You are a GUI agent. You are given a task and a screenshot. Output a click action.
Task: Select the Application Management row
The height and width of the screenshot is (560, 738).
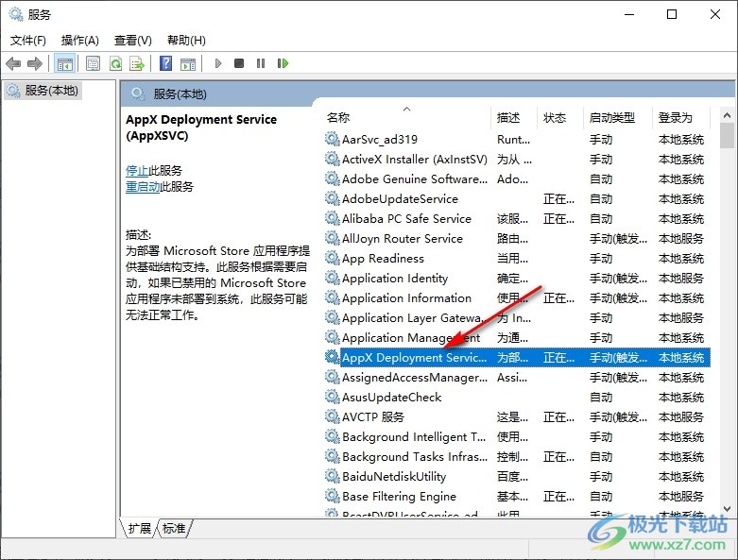(x=517, y=337)
